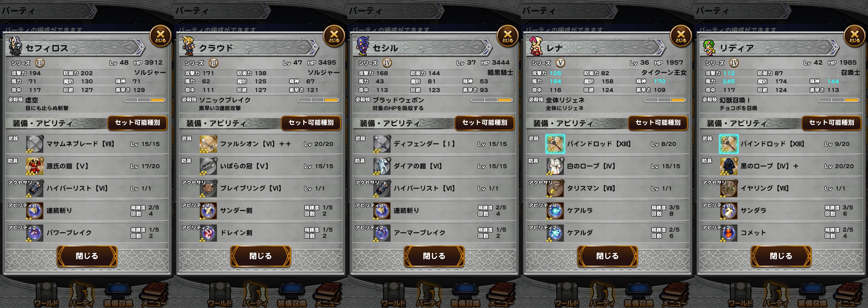
Task: Select Rydia's コメット ability icon
Action: 729,233
